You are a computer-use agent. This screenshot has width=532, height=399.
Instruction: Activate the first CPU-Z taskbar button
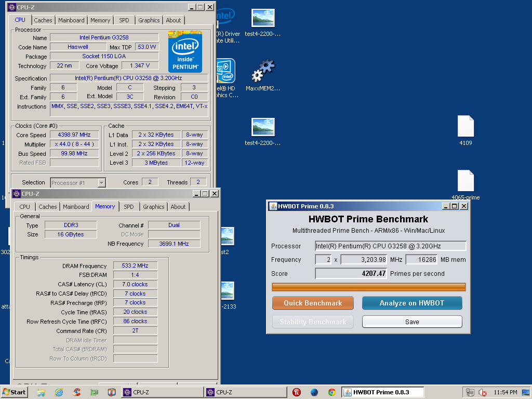(162, 392)
